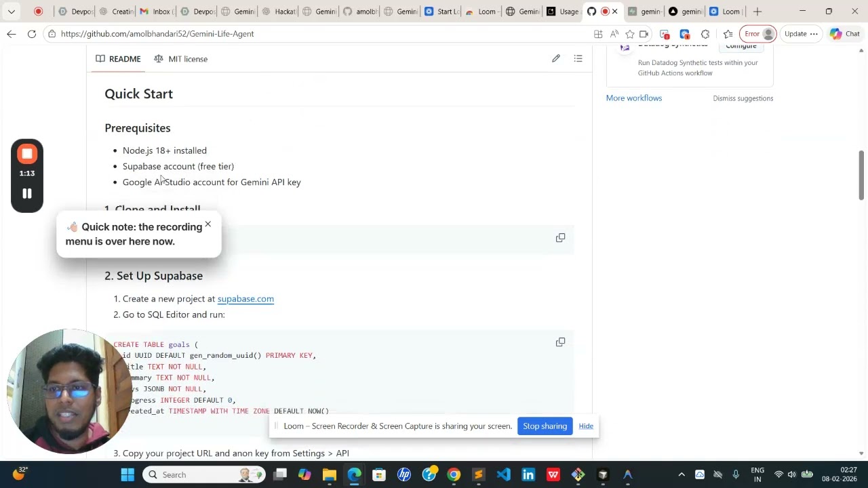The image size is (868, 488).
Task: Open a new browser tab with the plus
Action: click(x=757, y=12)
